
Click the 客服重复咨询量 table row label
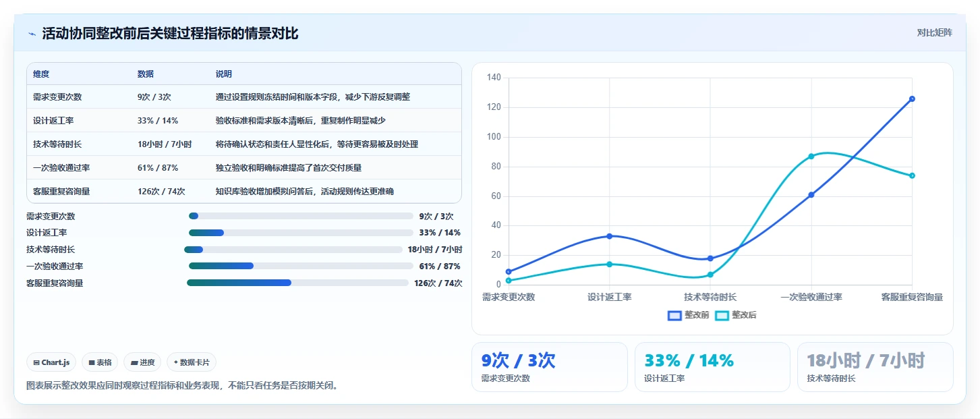point(61,192)
